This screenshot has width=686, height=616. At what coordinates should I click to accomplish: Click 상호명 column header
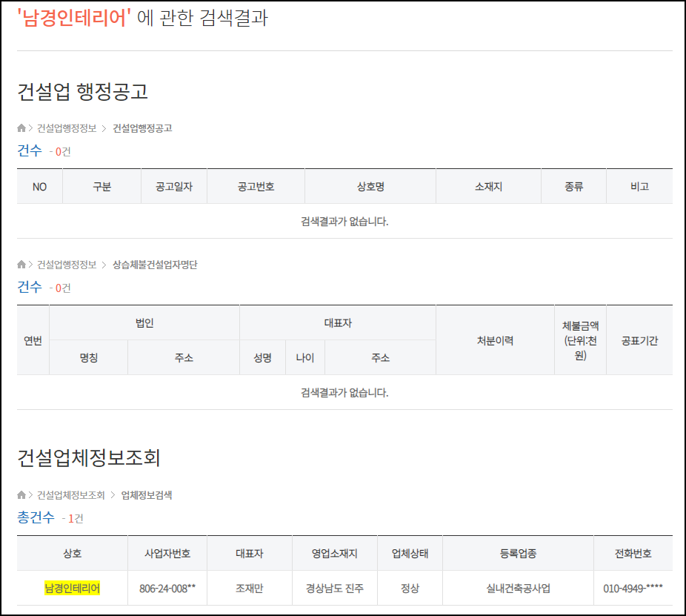pyautogui.click(x=370, y=187)
